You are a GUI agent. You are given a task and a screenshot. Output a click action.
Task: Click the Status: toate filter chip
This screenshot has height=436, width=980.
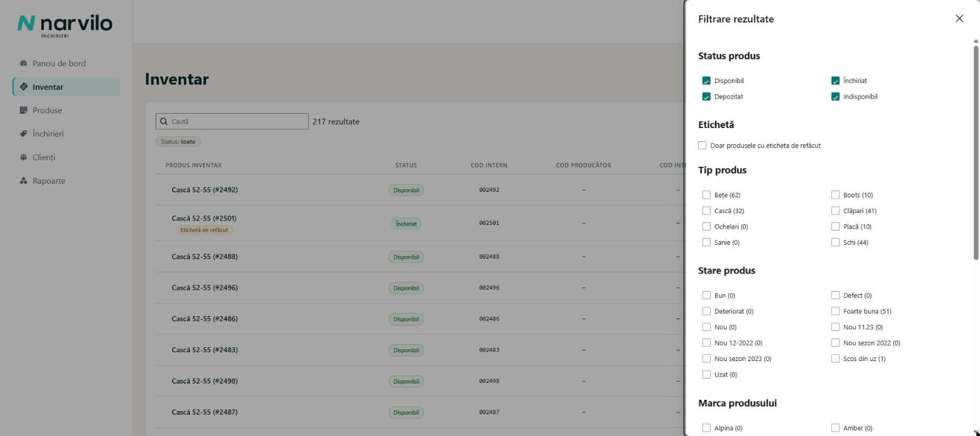[178, 142]
